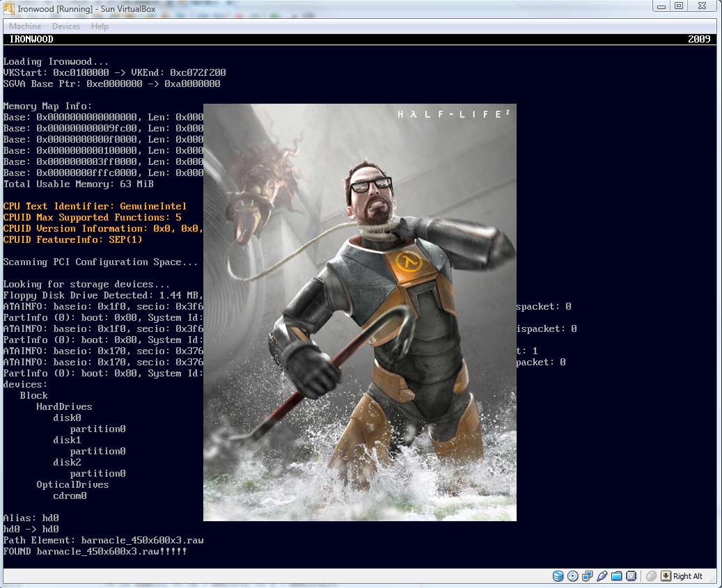Close the Ironwood VirtualBox window
Viewport: 722px width, 588px height.
pyautogui.click(x=703, y=6)
